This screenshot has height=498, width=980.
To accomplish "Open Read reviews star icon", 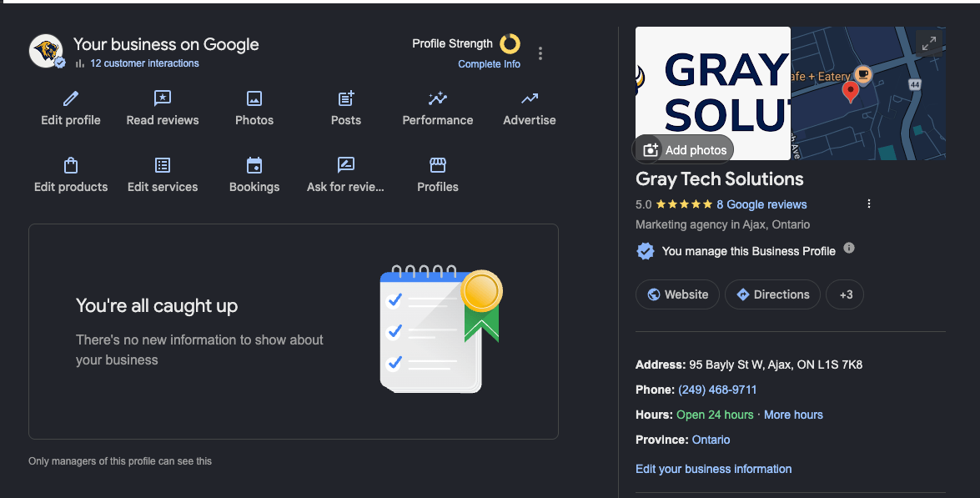I will pyautogui.click(x=163, y=98).
